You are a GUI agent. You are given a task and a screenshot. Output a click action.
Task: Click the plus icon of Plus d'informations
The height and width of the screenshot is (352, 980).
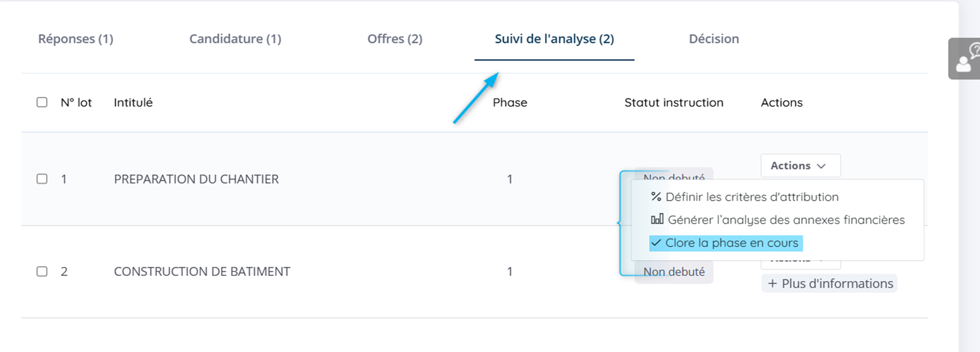(x=772, y=284)
